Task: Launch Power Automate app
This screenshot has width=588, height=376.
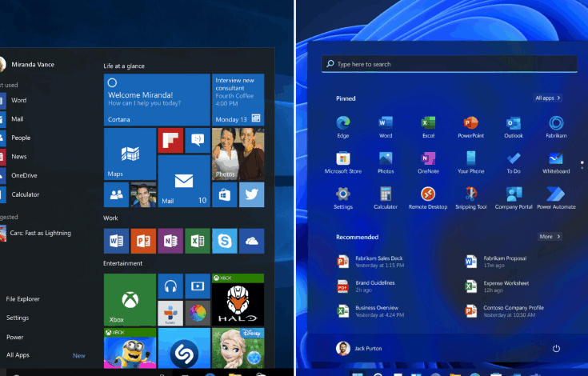Action: click(x=556, y=198)
